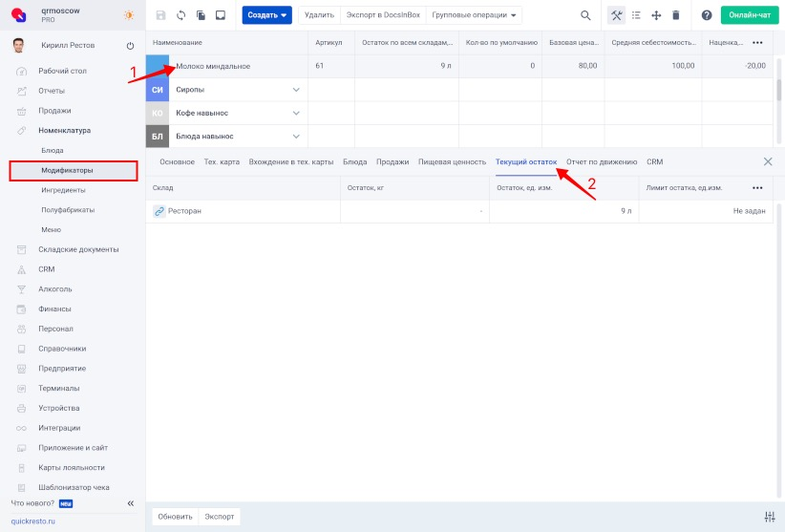
Task: Open the Групповые операции dropdown
Action: pyautogui.click(x=473, y=15)
